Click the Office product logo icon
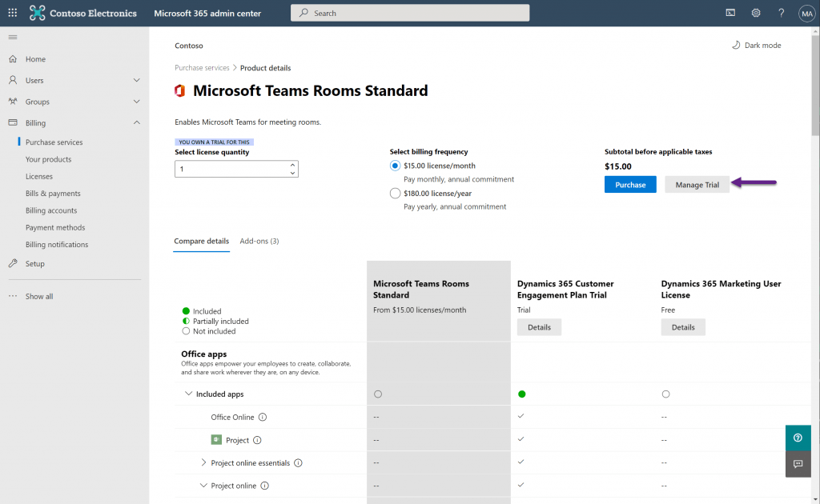The height and width of the screenshot is (504, 820). coord(180,91)
